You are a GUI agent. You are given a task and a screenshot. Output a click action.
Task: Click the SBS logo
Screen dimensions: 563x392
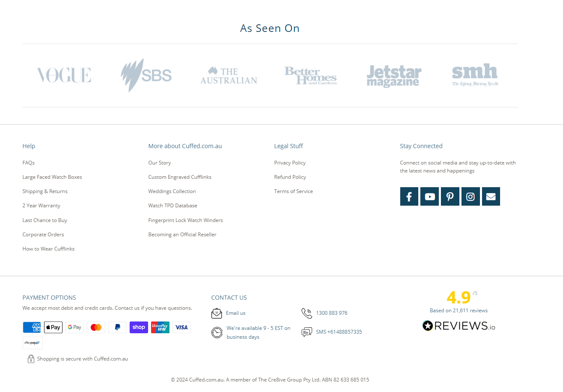coord(146,76)
